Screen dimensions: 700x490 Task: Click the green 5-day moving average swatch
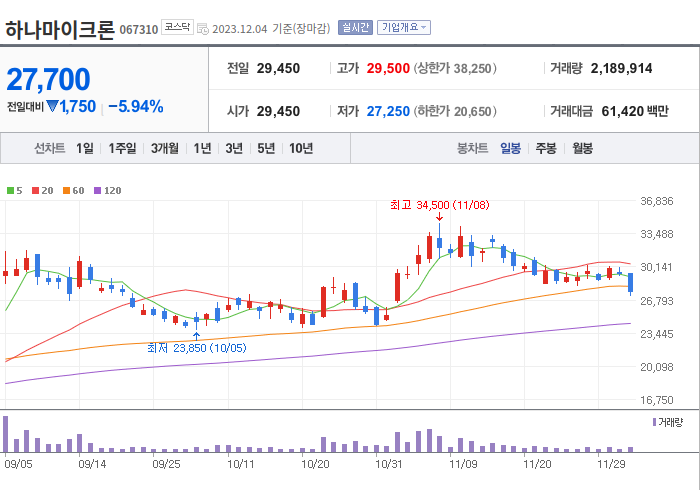point(10,191)
